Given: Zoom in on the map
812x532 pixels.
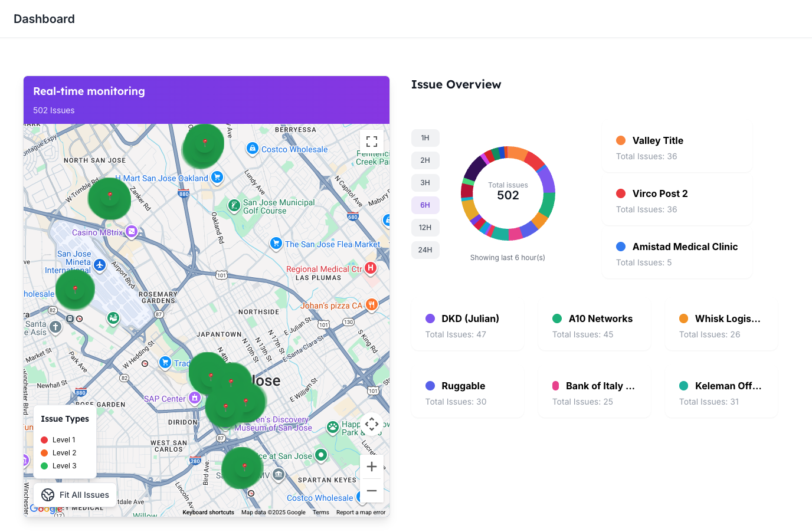Looking at the screenshot, I should tap(372, 467).
